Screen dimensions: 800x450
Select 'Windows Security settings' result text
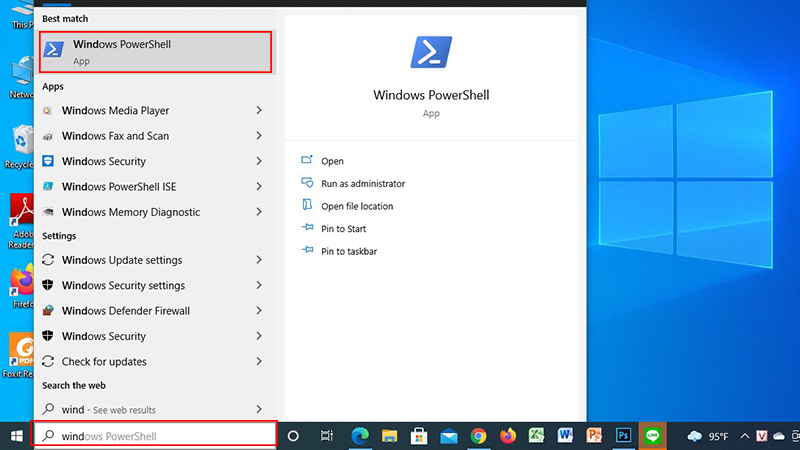(123, 285)
